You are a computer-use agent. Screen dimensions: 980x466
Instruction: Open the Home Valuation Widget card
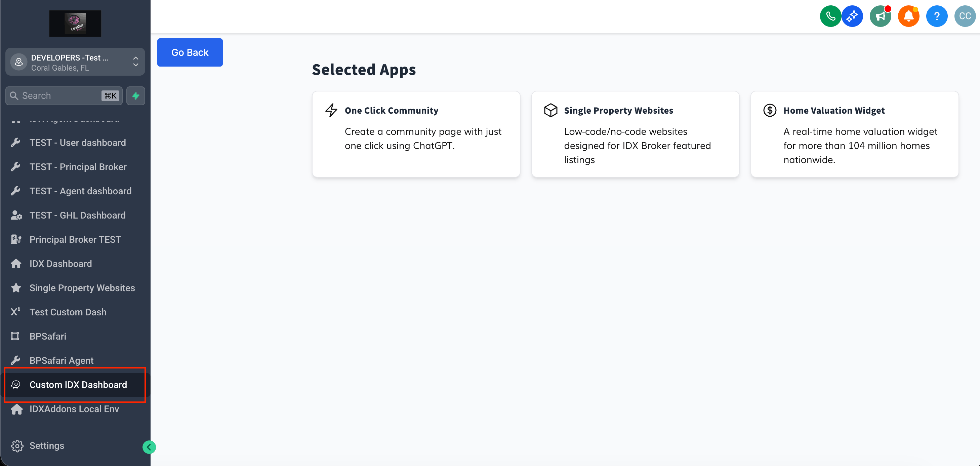pos(854,133)
